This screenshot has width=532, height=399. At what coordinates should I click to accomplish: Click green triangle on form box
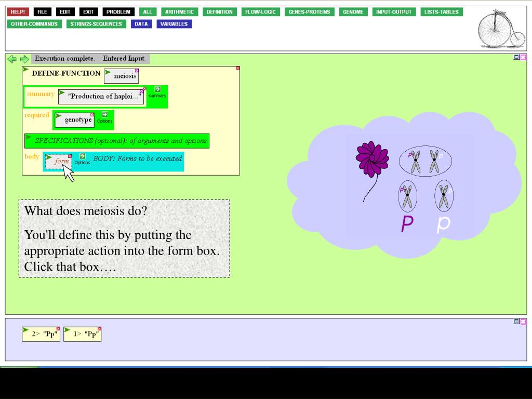click(x=49, y=157)
